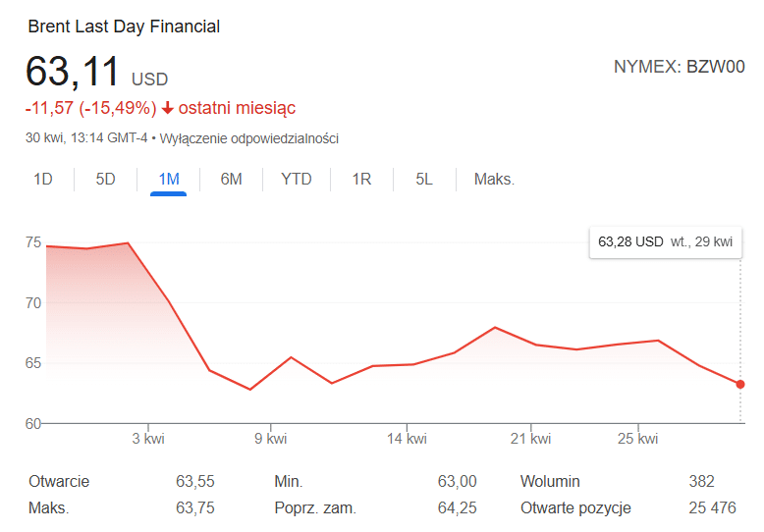Click the red endpoint dot on chart
Viewport: 764px width, 532px height.
[x=739, y=385]
